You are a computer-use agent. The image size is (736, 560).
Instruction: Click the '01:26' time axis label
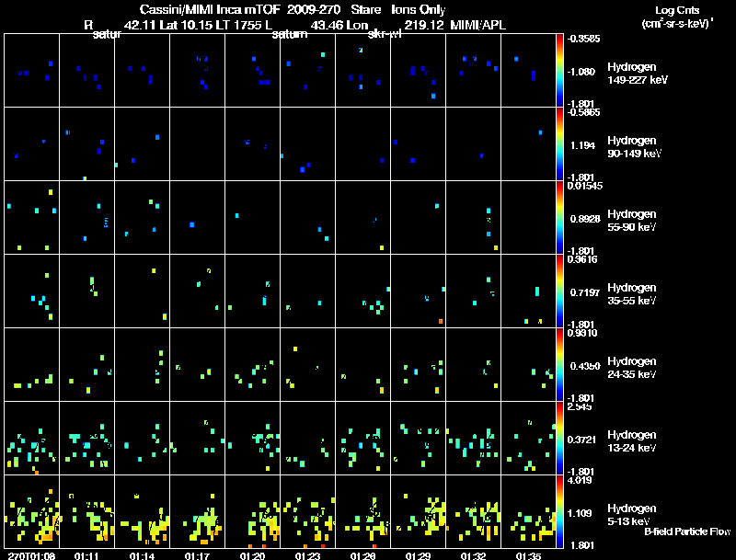tap(362, 555)
